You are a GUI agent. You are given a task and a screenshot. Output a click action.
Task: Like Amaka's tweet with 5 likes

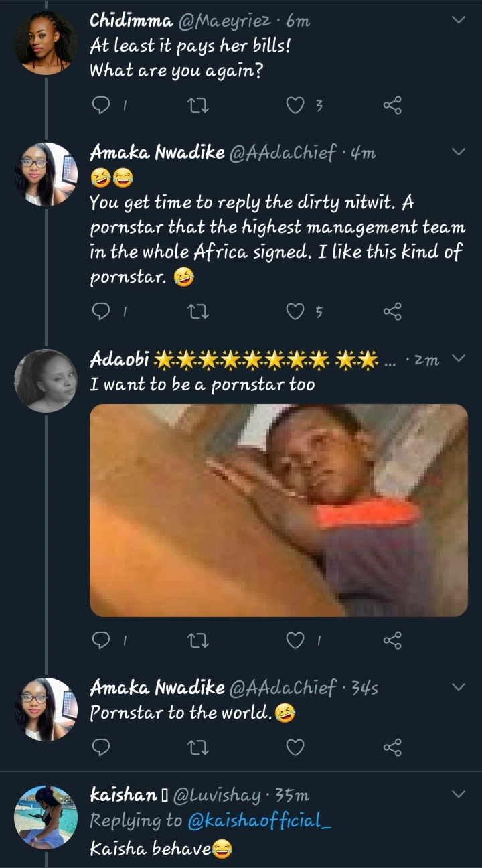295,311
